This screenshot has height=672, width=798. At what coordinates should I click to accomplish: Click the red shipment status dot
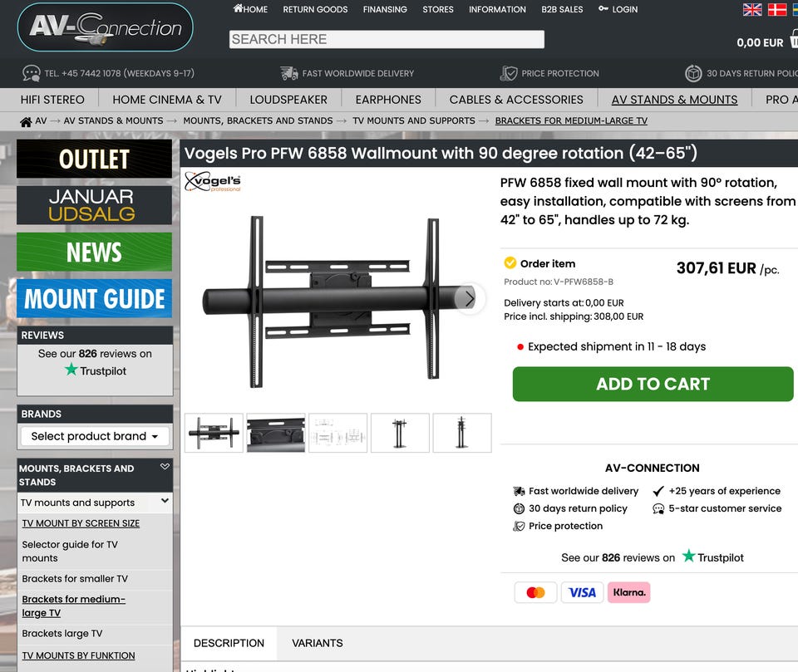coord(520,347)
